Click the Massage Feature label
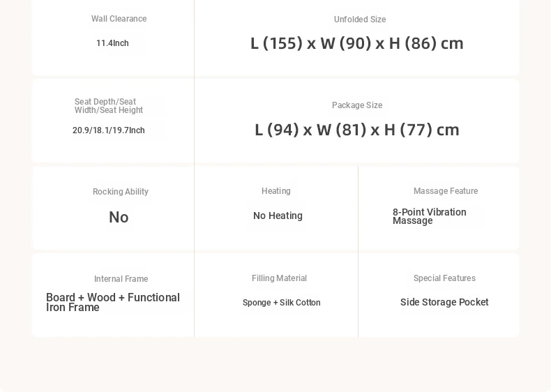This screenshot has width=551, height=392. point(446,191)
